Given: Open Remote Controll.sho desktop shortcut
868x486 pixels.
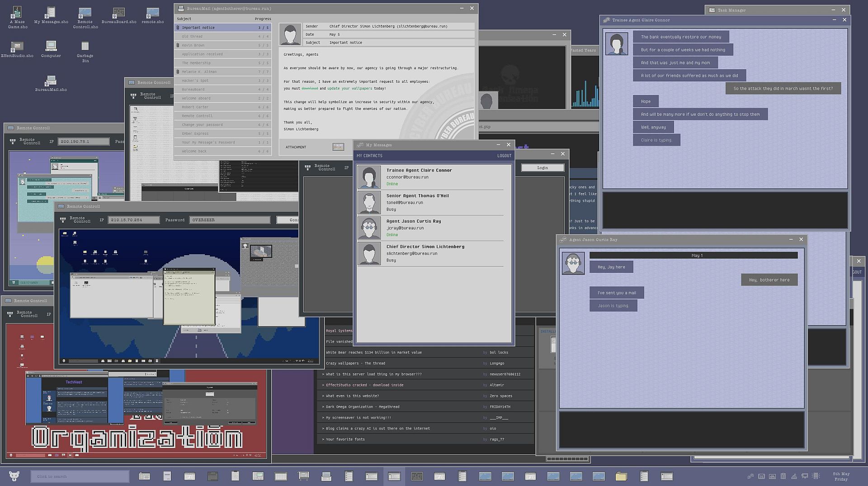Looking at the screenshot, I should pos(85,17).
